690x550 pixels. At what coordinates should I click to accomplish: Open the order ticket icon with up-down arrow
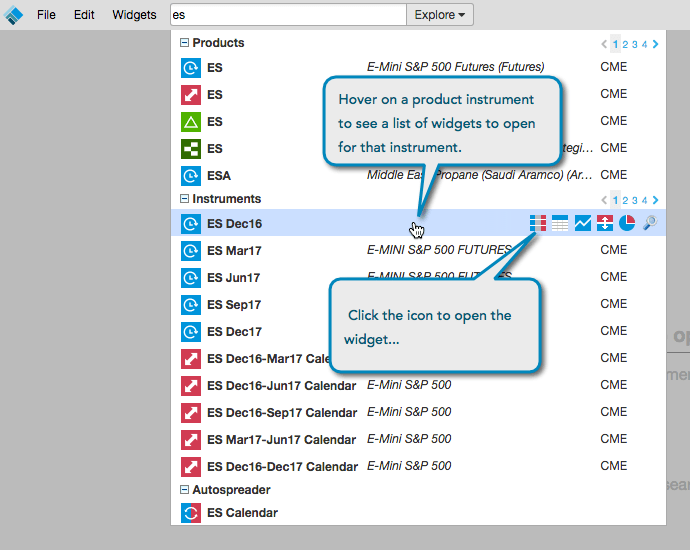pos(605,223)
